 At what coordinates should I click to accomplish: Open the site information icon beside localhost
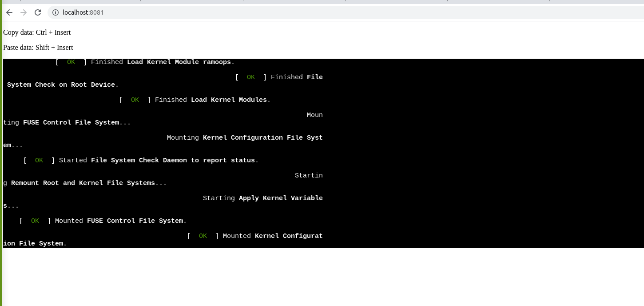(x=56, y=12)
